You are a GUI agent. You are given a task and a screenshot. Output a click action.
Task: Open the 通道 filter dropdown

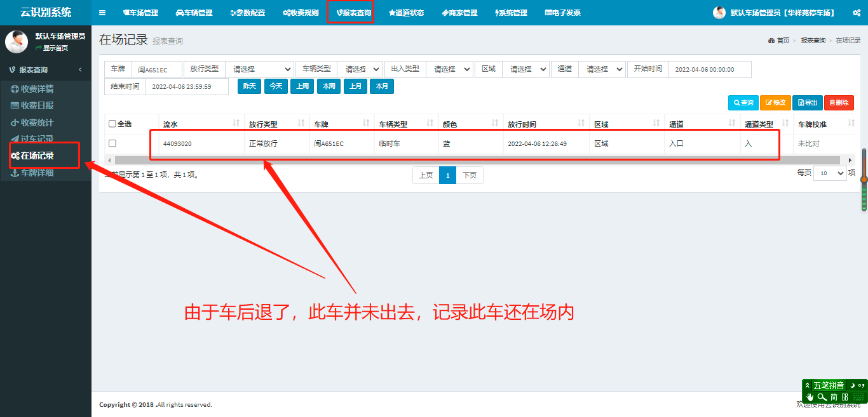[602, 69]
